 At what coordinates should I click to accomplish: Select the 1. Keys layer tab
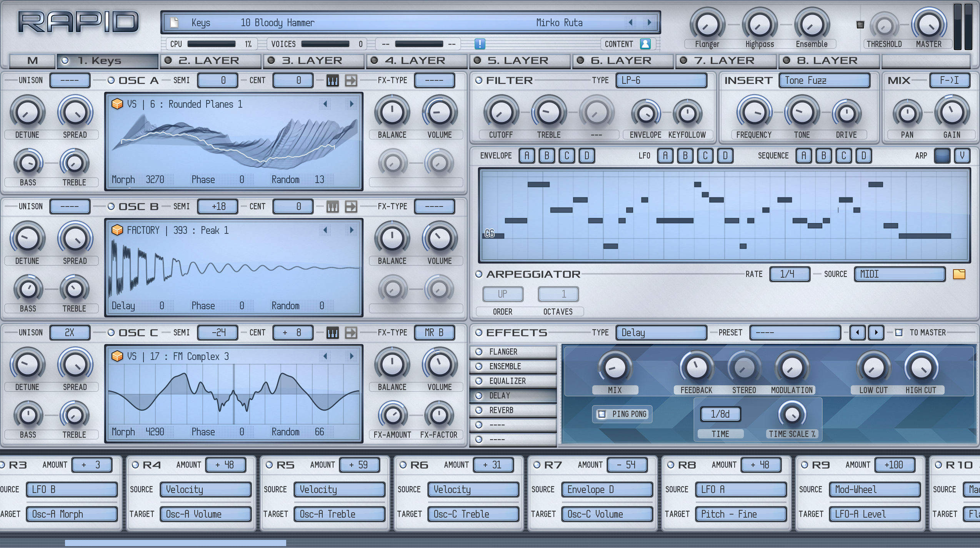click(x=108, y=61)
